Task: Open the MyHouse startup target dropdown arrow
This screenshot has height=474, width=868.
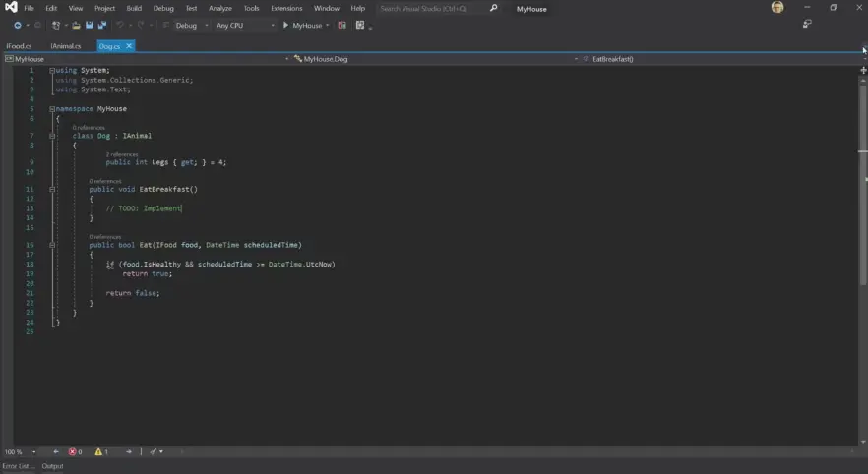Action: (327, 26)
